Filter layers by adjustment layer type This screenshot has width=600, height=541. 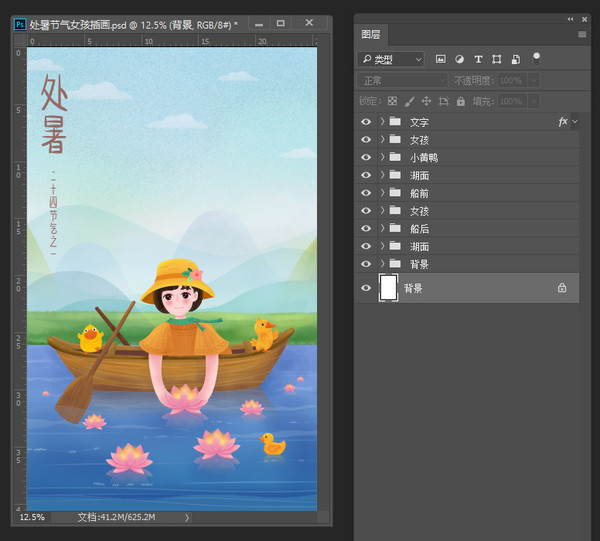point(459,59)
